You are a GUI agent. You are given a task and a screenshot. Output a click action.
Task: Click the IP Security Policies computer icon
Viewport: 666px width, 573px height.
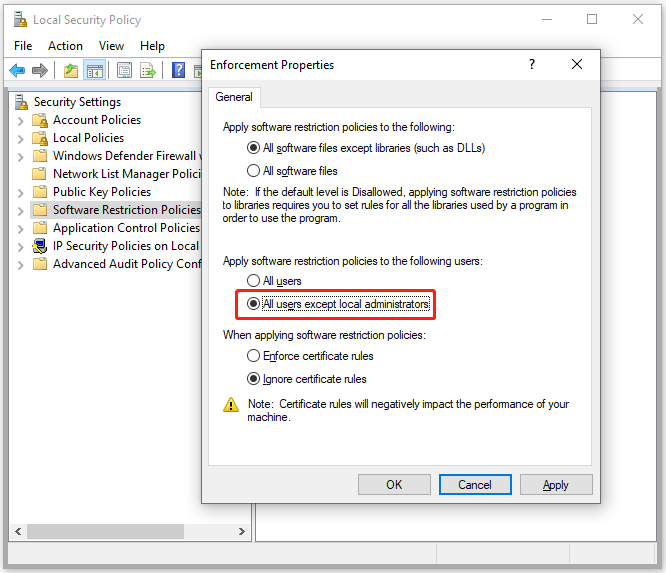tap(40, 246)
